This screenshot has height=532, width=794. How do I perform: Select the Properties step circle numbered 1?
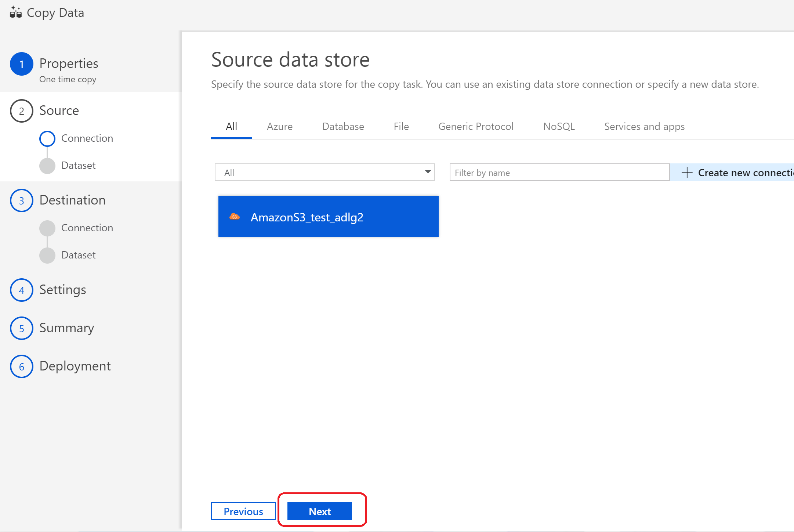coord(21,64)
